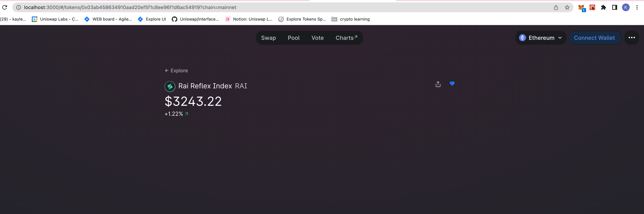644x214 pixels.
Task: Bookmark page with the star icon
Action: 567,8
